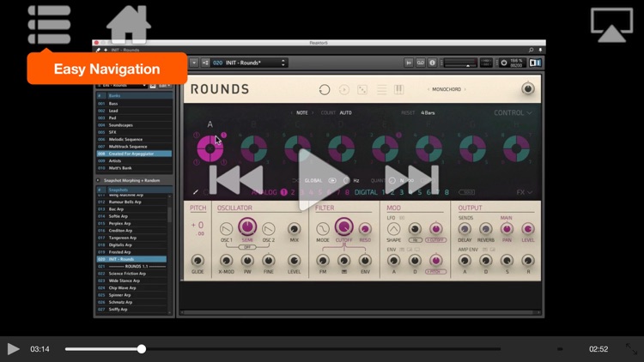Image resolution: width=644 pixels, height=362 pixels.
Task: Adjust the master volume knob in Rounds header
Action: click(528, 88)
